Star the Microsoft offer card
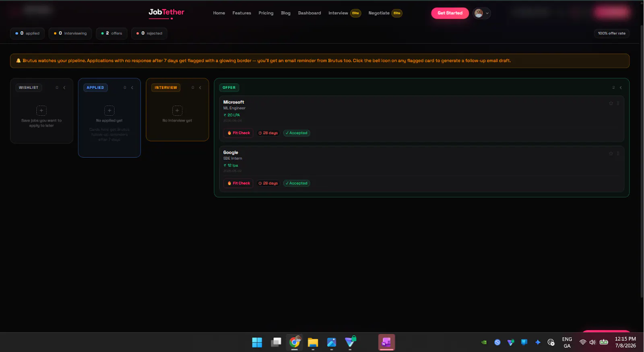 click(x=611, y=103)
